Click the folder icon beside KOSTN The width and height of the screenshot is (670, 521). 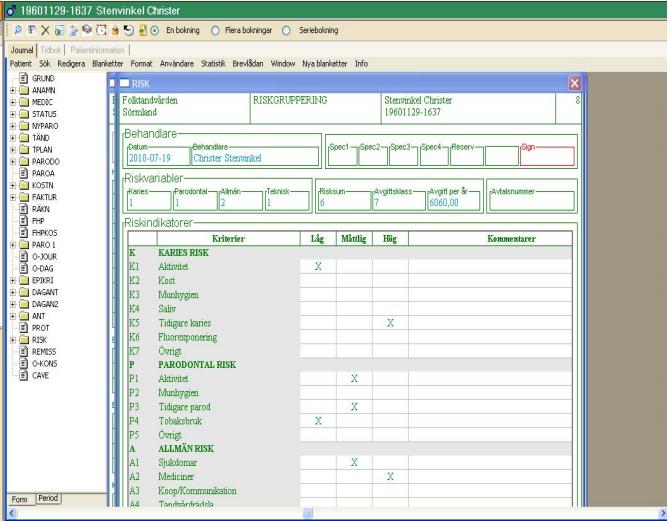(24, 185)
